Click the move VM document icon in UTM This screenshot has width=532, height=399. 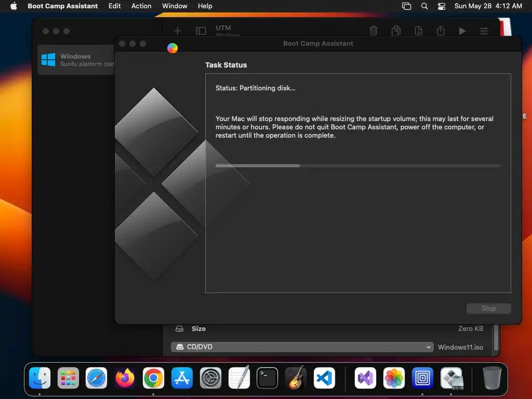[418, 31]
